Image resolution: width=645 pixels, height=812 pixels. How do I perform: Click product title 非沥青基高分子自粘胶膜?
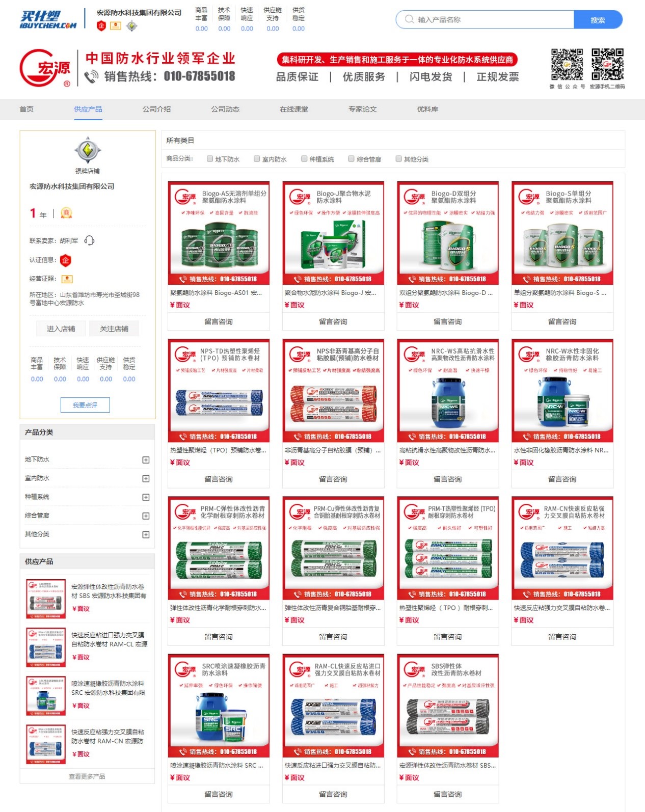pyautogui.click(x=333, y=450)
